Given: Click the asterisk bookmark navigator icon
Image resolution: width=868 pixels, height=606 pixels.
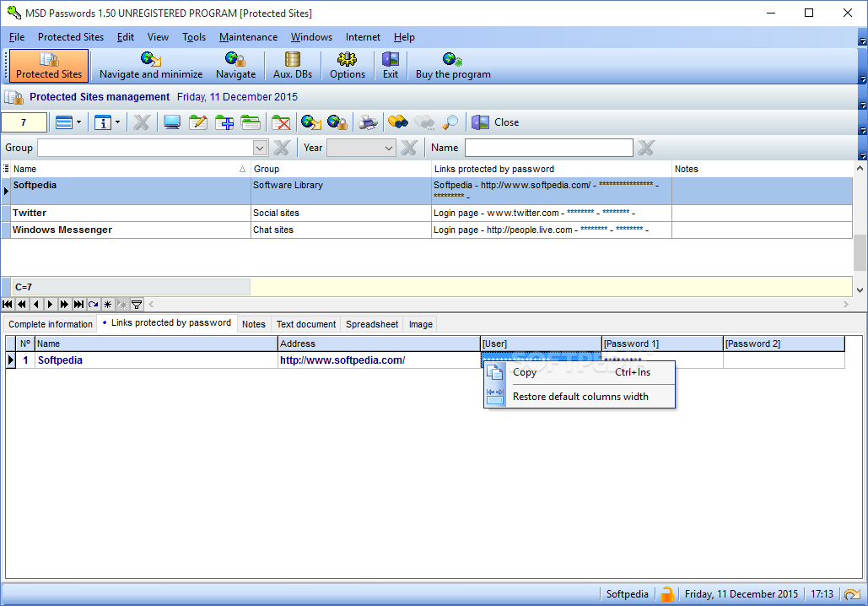Looking at the screenshot, I should (x=107, y=304).
